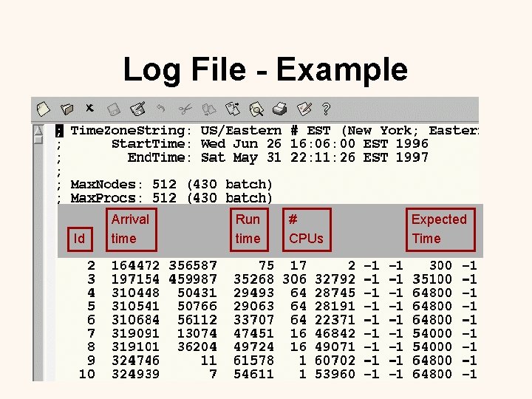Click CPU count 306

click(295, 279)
